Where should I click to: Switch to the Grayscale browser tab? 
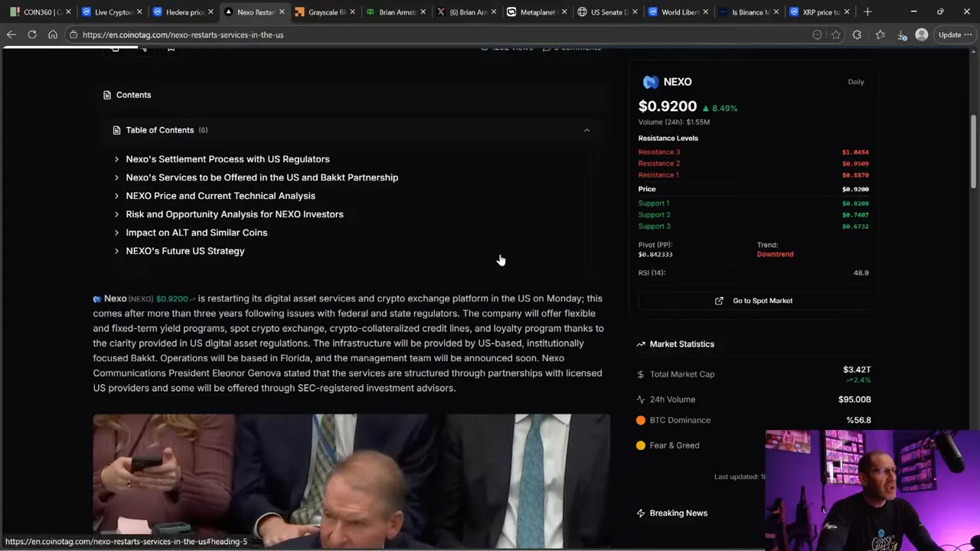click(327, 11)
